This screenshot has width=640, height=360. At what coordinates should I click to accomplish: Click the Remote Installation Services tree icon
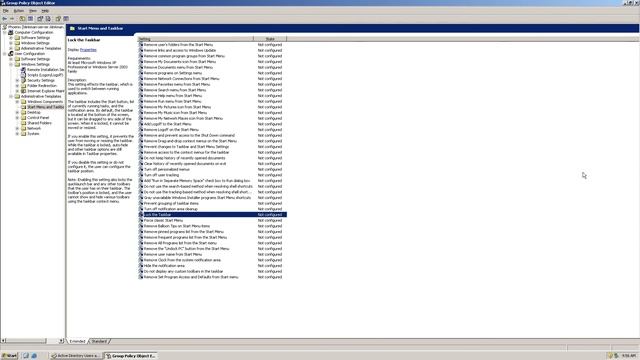(x=23, y=69)
